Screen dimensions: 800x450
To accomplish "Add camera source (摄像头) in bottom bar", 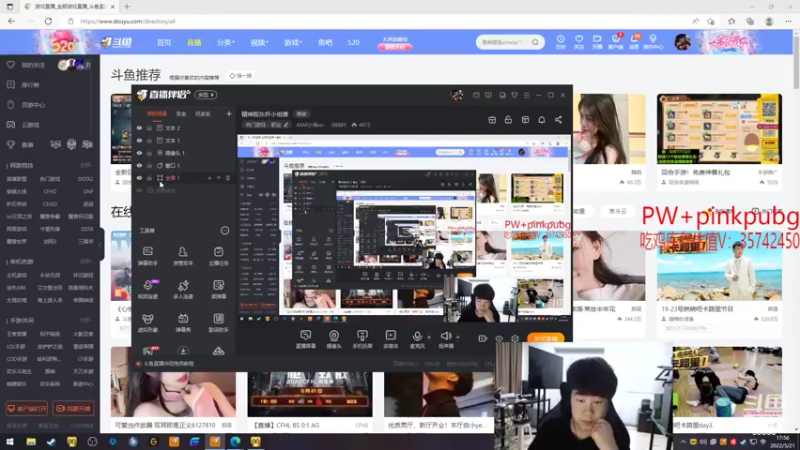I will 334,339.
